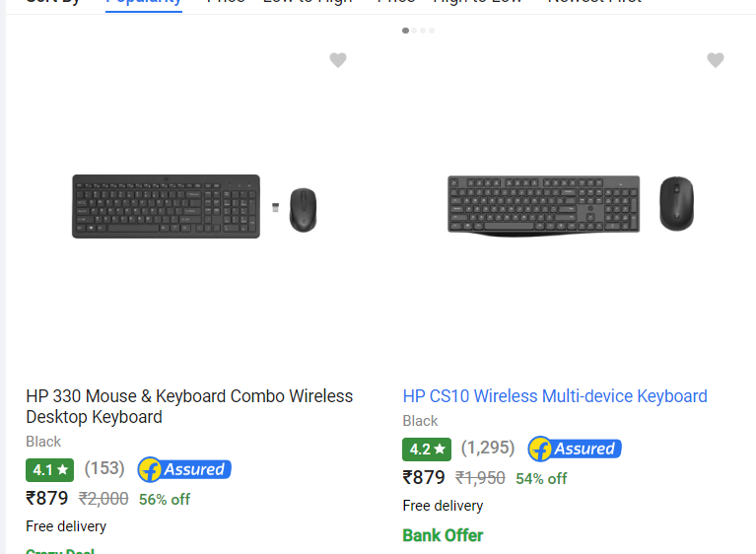The image size is (756, 554).
Task: Open the HP 330 keyboard product image
Action: (167, 206)
